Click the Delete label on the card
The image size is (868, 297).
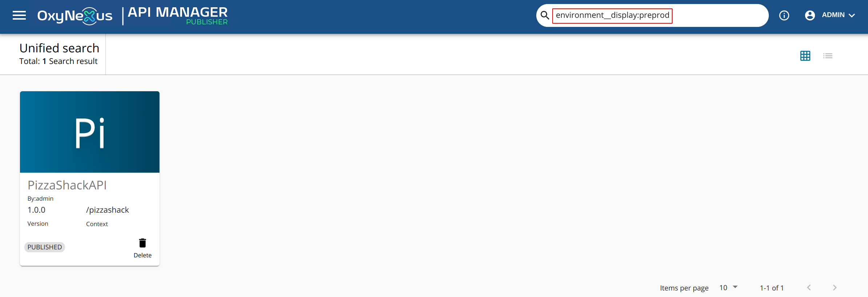[142, 255]
